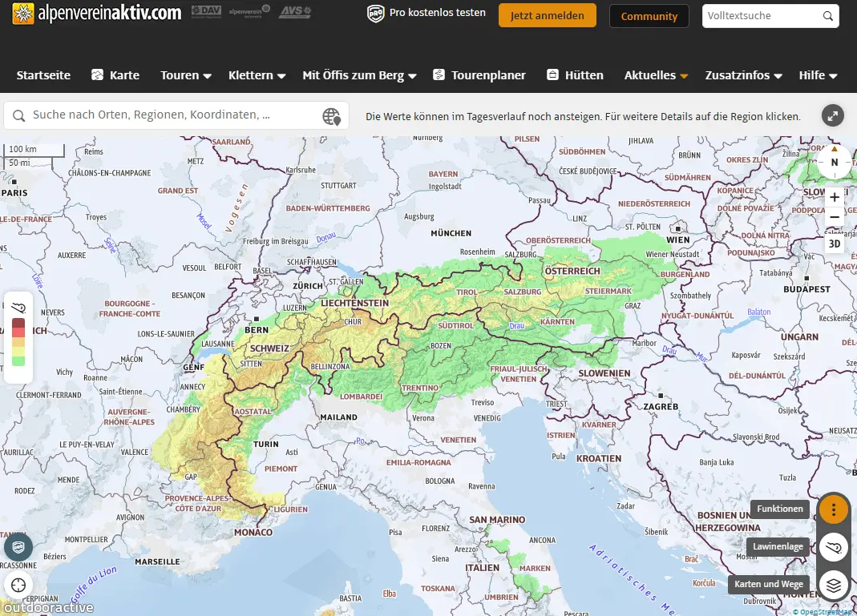The image size is (857, 616).
Task: Open the Tourenplaner menu item
Action: pyautogui.click(x=479, y=75)
